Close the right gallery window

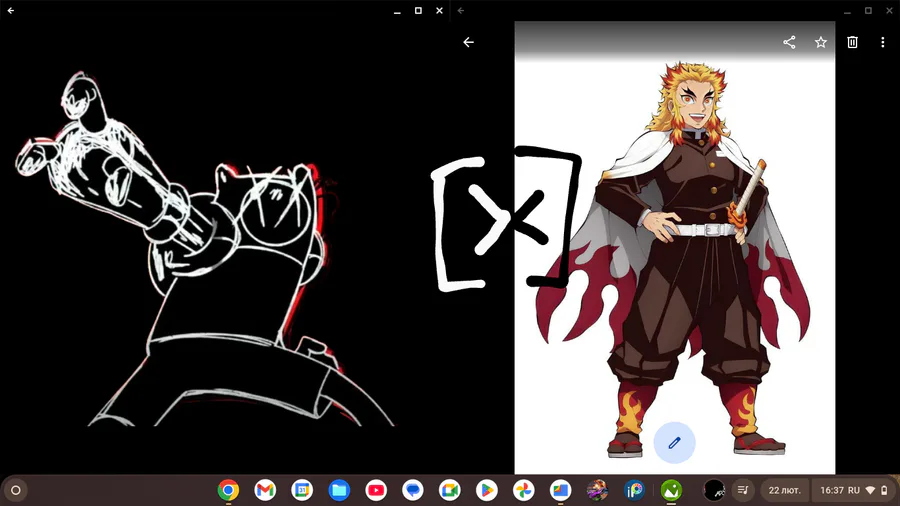(x=889, y=10)
